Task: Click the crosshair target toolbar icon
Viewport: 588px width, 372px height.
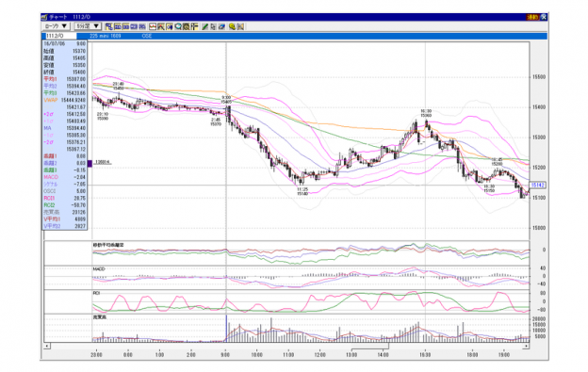Action: click(195, 26)
